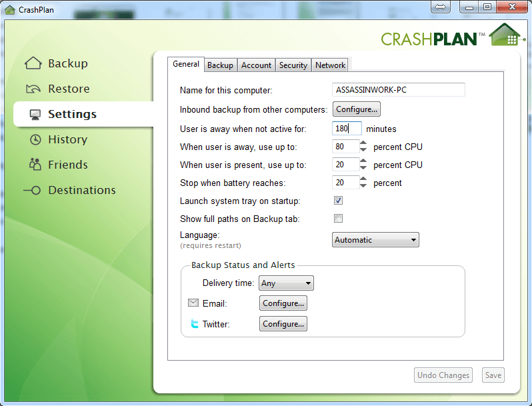Toggle Launch system tray on startup checkbox
The height and width of the screenshot is (406, 532).
(x=338, y=201)
